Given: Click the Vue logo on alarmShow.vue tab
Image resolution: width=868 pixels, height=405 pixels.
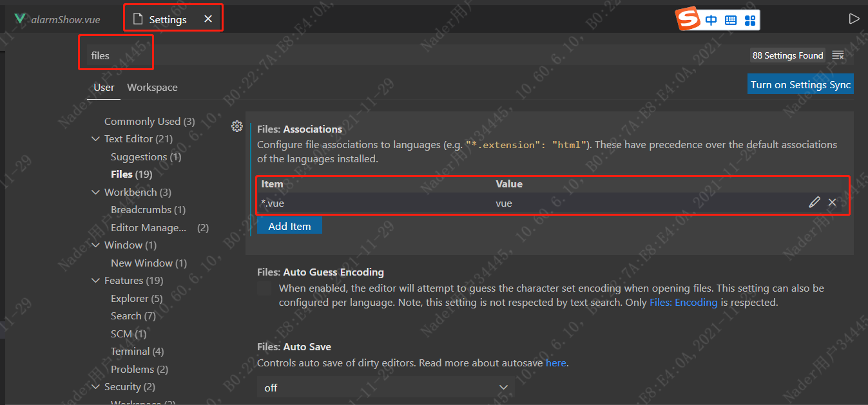Looking at the screenshot, I should tap(20, 19).
